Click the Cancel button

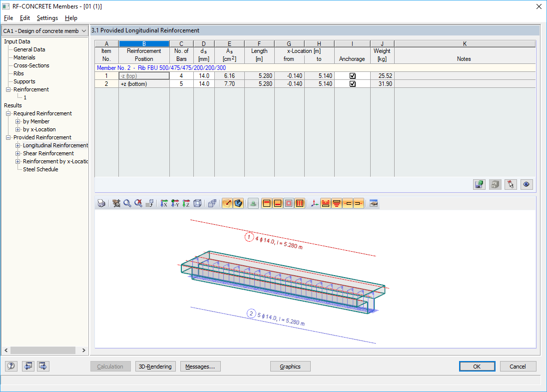[518, 367]
